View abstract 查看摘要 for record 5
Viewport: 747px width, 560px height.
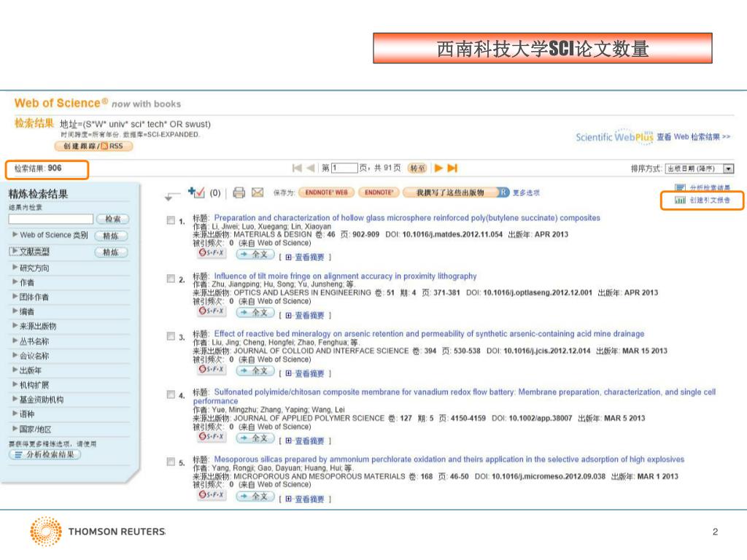[x=309, y=499]
